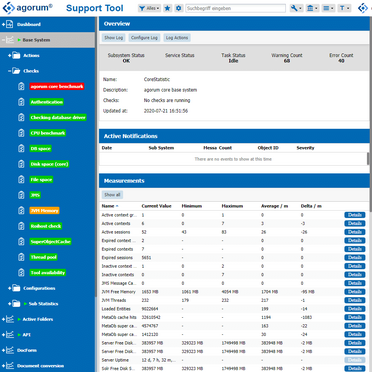Click the Checks open folder icon

(x=16, y=71)
